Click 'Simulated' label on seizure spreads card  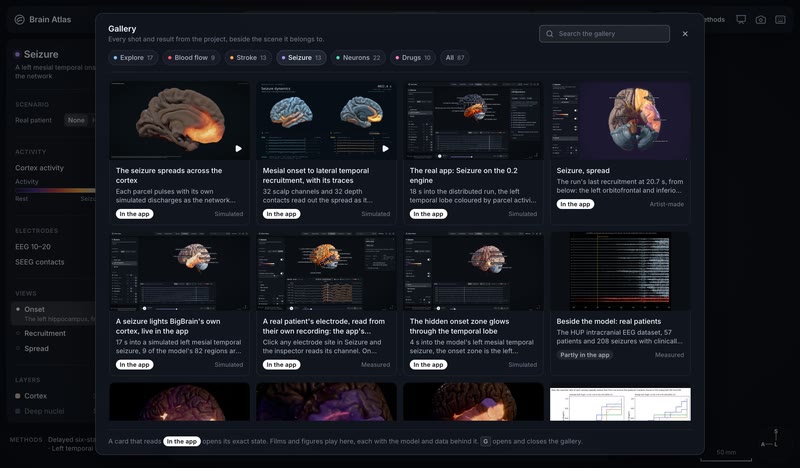(229, 214)
